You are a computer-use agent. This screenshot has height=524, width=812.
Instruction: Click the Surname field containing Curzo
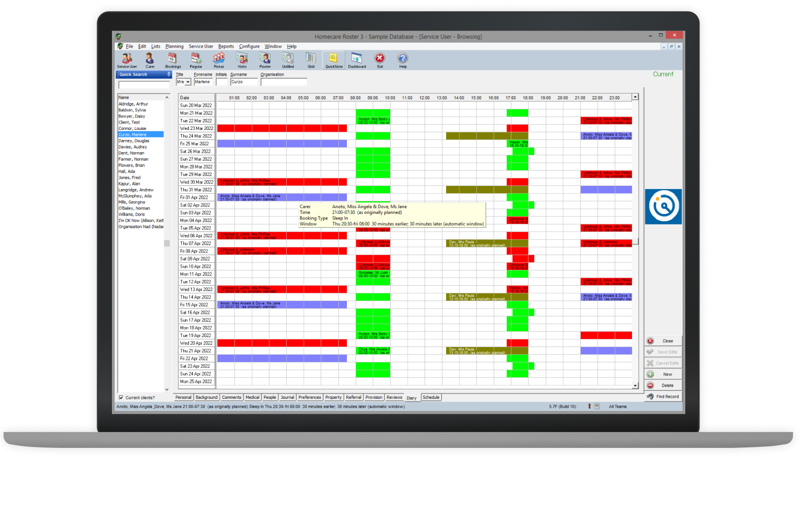click(x=244, y=82)
